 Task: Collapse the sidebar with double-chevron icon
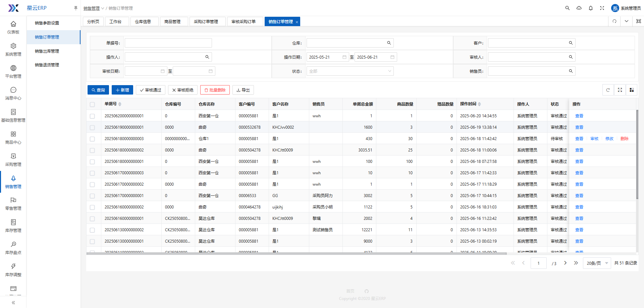(13, 303)
